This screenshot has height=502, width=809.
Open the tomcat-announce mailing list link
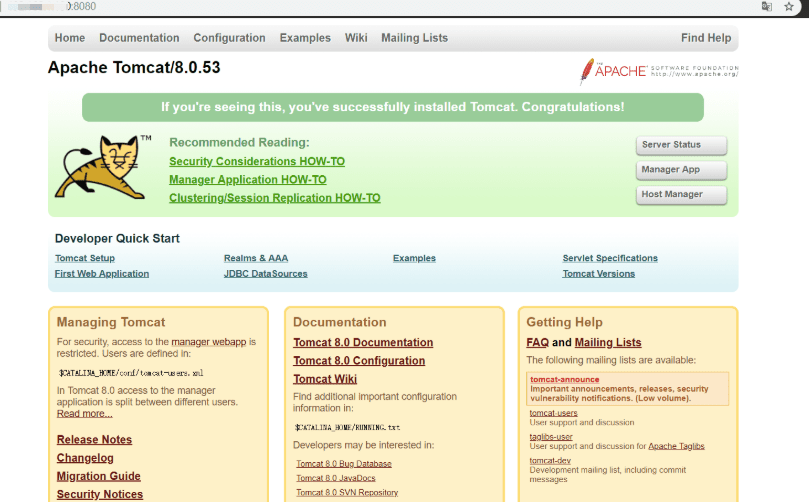click(x=564, y=380)
